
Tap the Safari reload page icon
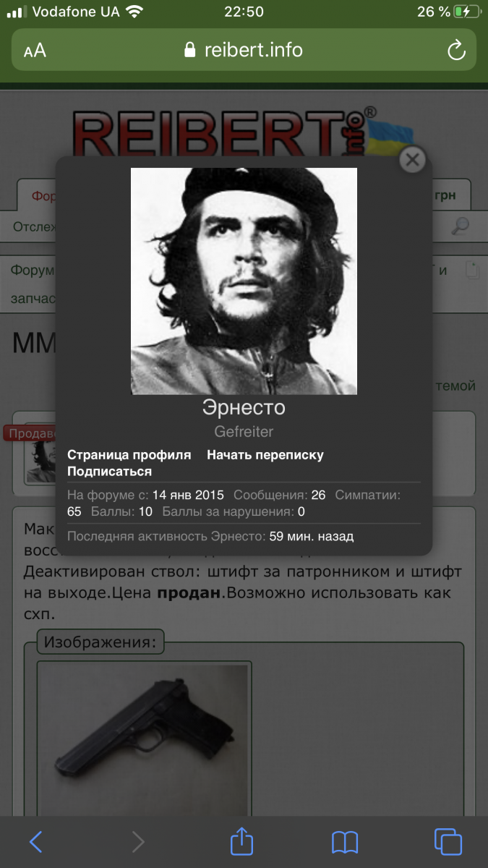pos(456,50)
